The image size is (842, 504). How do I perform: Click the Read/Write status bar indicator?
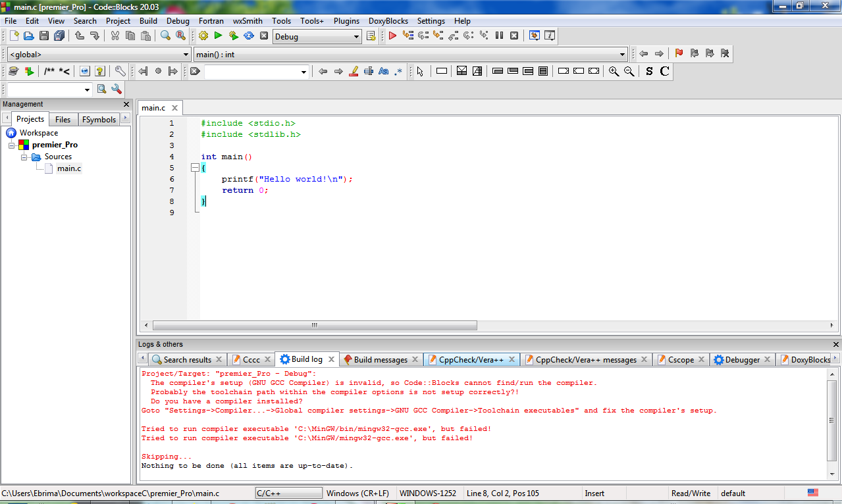(x=692, y=493)
